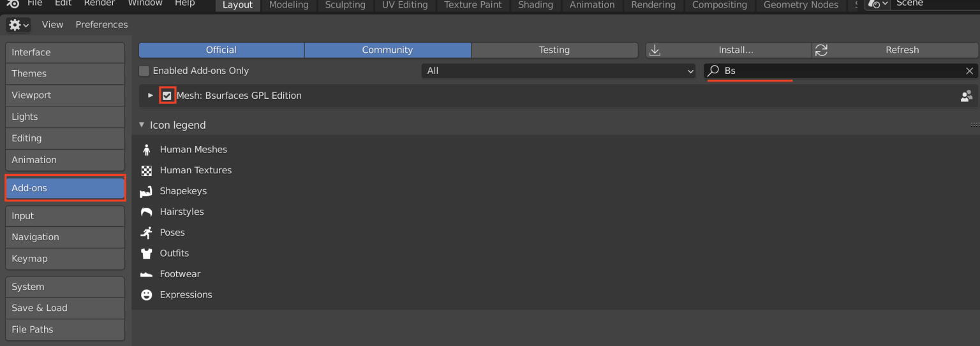The height and width of the screenshot is (346, 980).
Task: Click the Blender logo icon
Action: click(x=13, y=4)
